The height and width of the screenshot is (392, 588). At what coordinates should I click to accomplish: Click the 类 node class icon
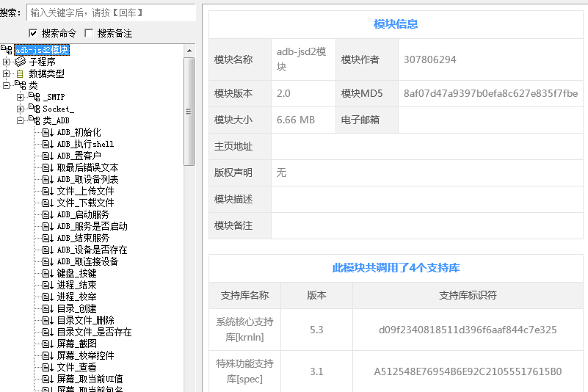(x=21, y=84)
